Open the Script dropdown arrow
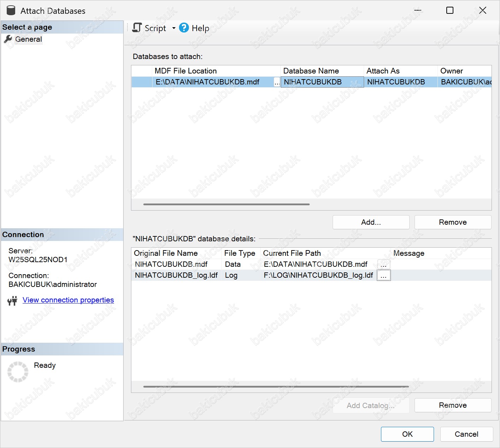 174,28
